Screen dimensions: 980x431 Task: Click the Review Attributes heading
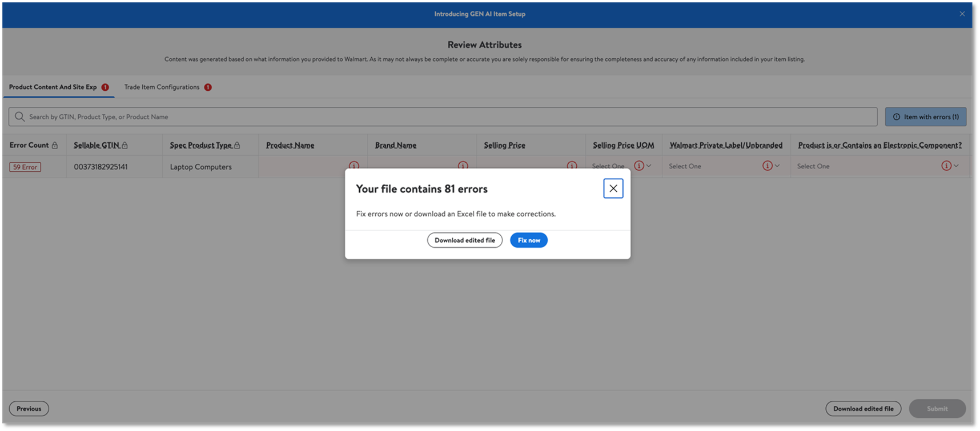coord(485,45)
